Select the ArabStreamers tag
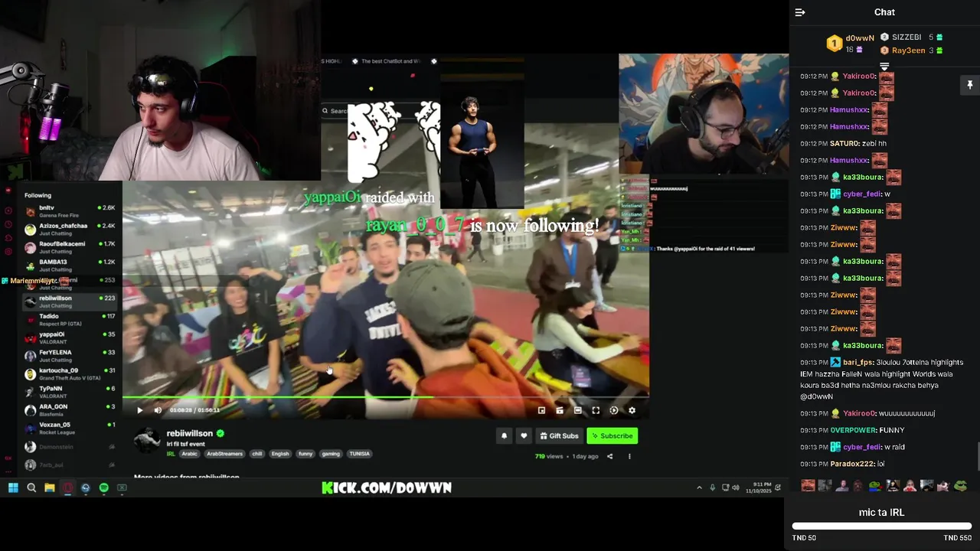The image size is (980, 551). [x=224, y=454]
